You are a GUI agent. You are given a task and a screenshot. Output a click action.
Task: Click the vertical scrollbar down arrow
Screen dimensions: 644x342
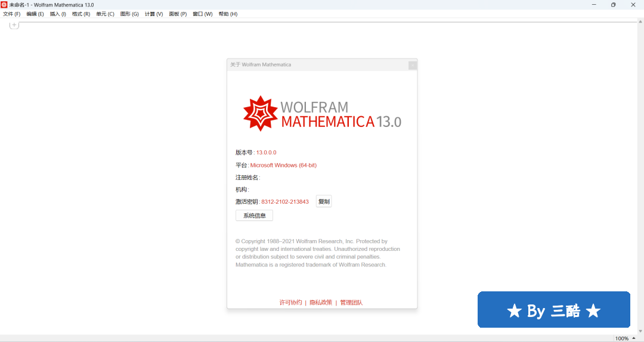(640, 331)
